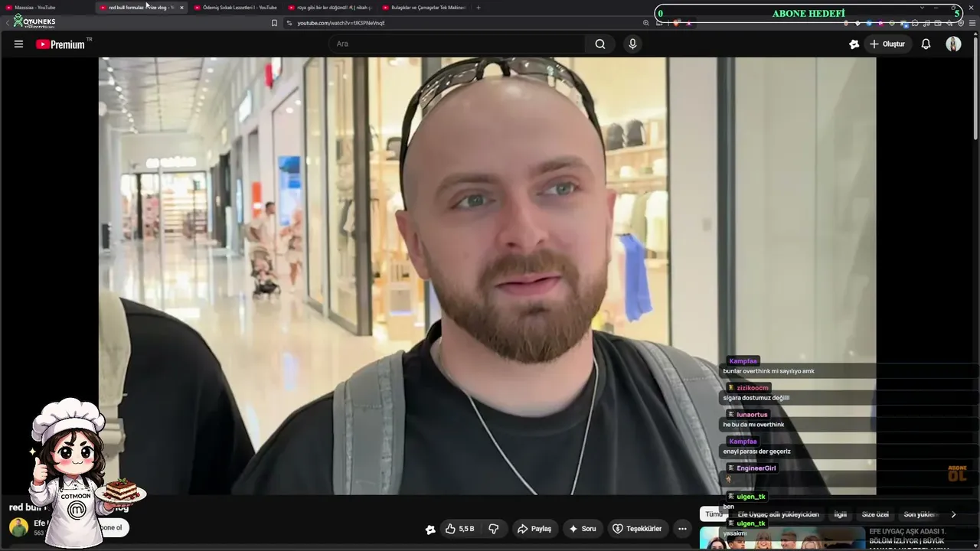980x551 pixels.
Task: Click the Soru ask button
Action: tap(582, 529)
